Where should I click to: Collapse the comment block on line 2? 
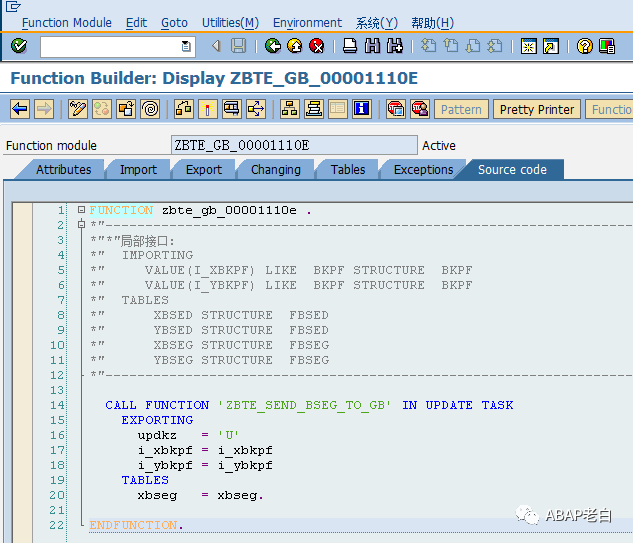[x=81, y=224]
